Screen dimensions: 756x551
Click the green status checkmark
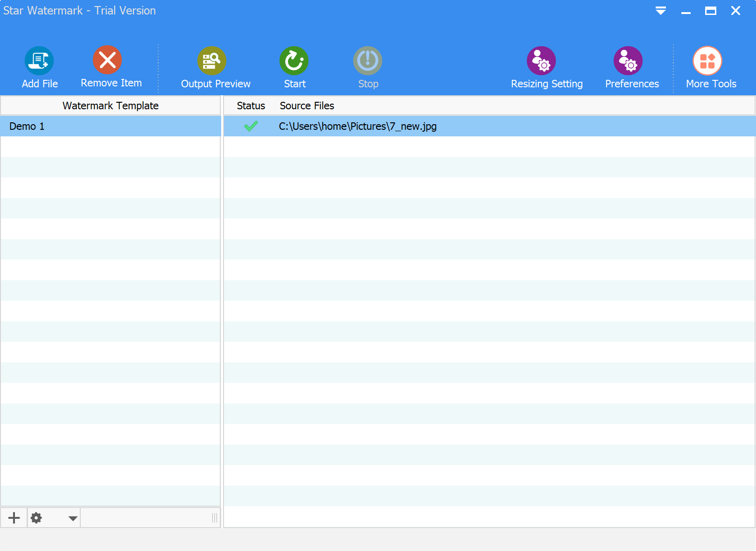point(251,126)
